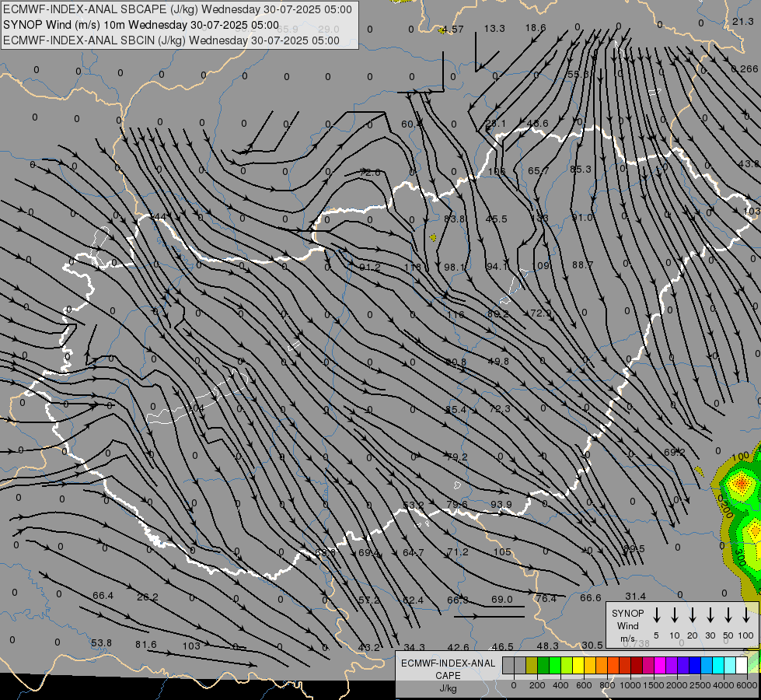Click the map value 93.9

click(501, 504)
